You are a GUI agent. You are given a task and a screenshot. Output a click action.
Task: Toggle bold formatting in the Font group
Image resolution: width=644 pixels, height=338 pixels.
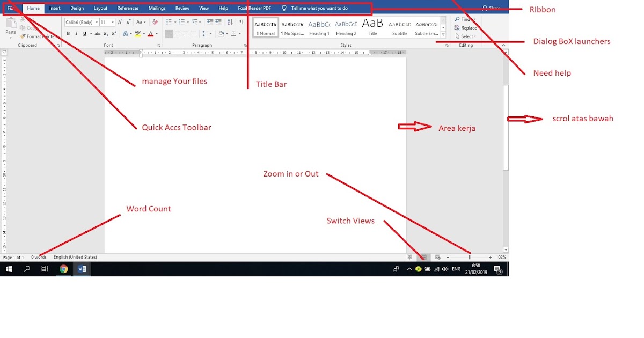[68, 33]
